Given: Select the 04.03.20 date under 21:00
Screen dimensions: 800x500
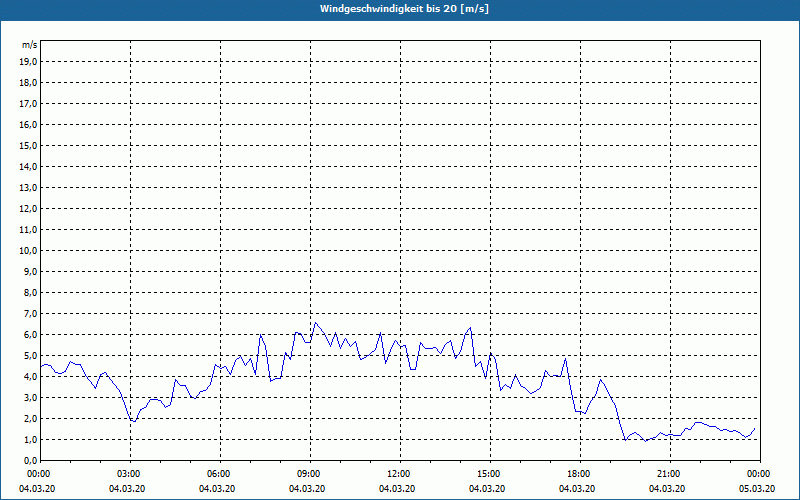Looking at the screenshot, I should [667, 489].
